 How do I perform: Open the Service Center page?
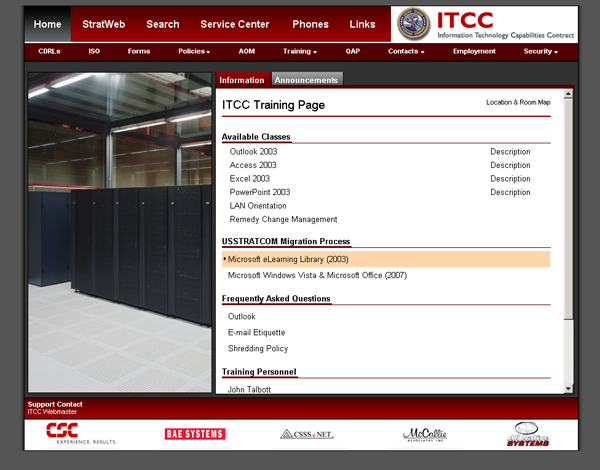pos(235,24)
